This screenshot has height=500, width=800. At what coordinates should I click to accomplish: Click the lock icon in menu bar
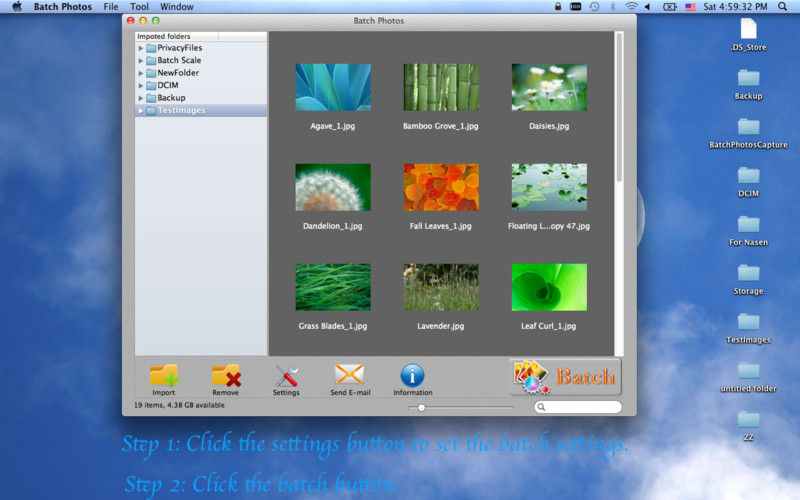click(558, 7)
